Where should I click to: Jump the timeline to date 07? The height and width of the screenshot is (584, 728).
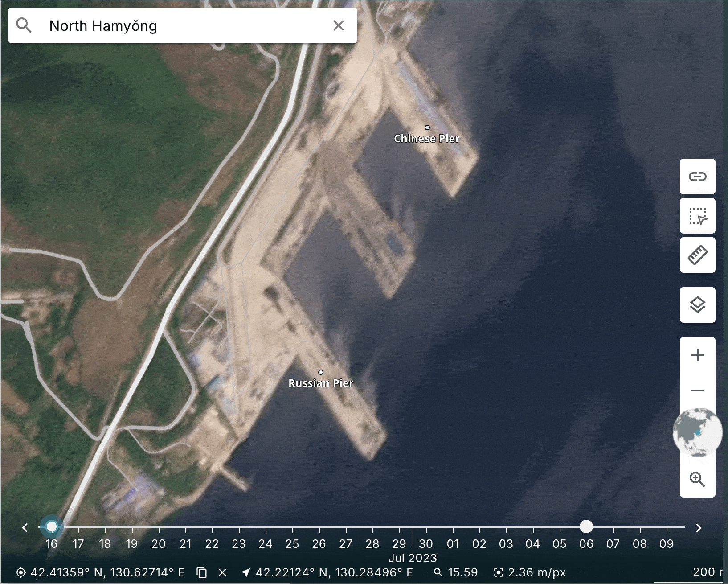(613, 543)
